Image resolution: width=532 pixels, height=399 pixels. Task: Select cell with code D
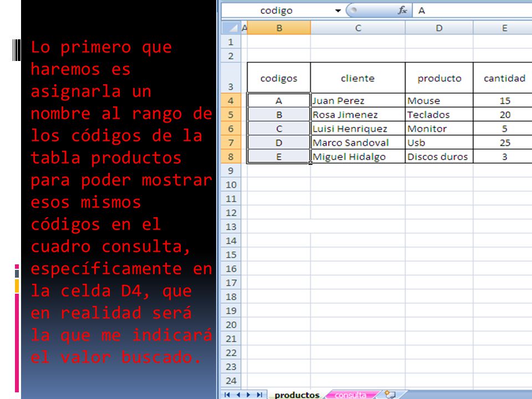tap(279, 142)
